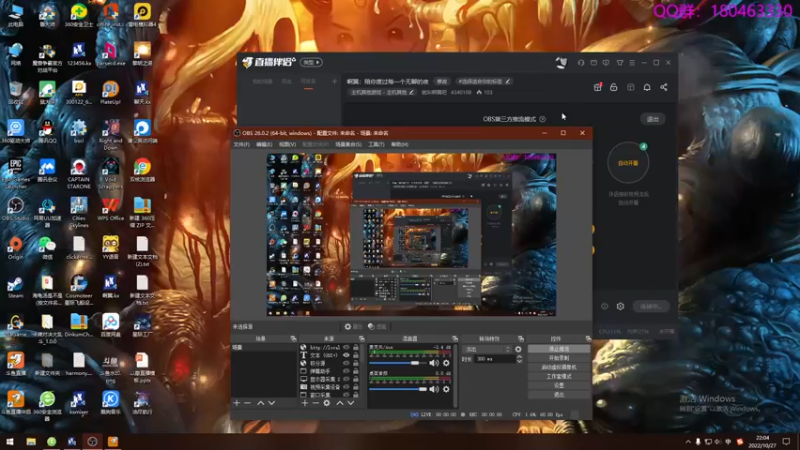The width and height of the screenshot is (800, 450).
Task: Add a new scene with plus icon
Action: [x=236, y=403]
